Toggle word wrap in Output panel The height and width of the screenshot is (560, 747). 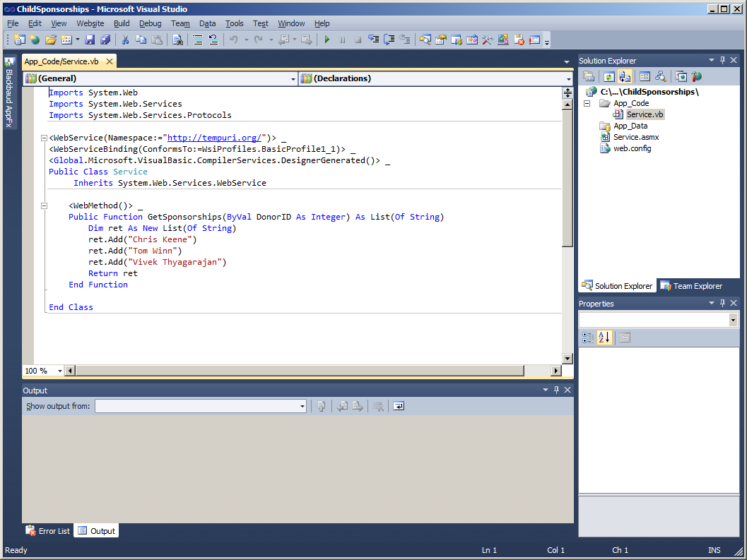[x=399, y=406]
